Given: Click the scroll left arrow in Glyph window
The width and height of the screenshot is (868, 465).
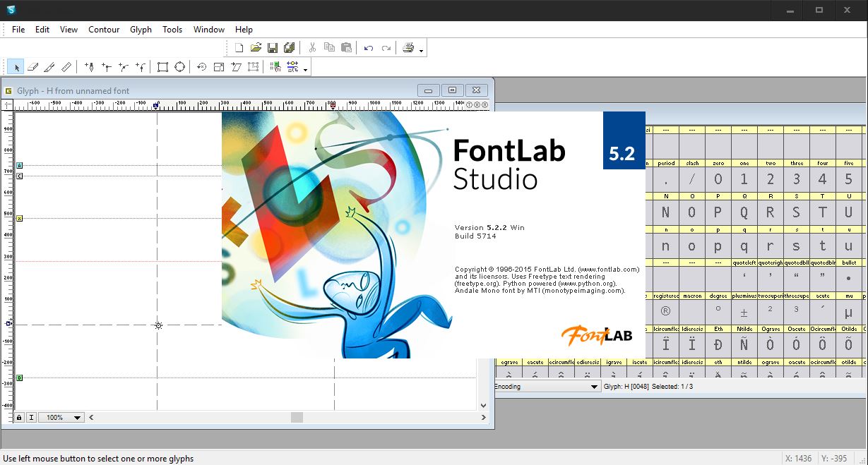Looking at the screenshot, I should click(92, 418).
